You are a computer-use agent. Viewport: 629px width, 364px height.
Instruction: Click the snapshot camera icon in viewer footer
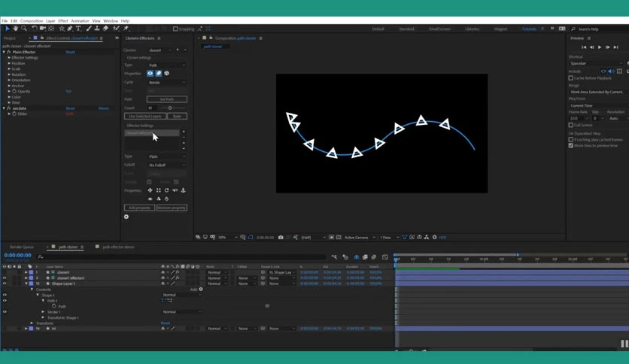[x=281, y=238]
